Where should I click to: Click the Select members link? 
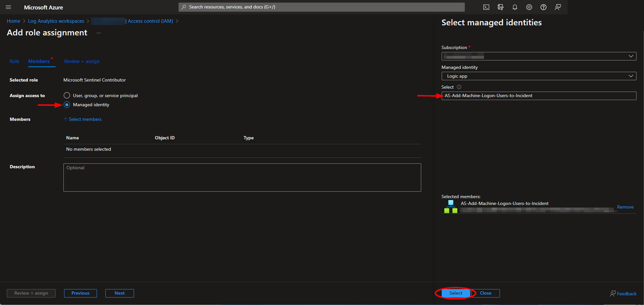(85, 119)
